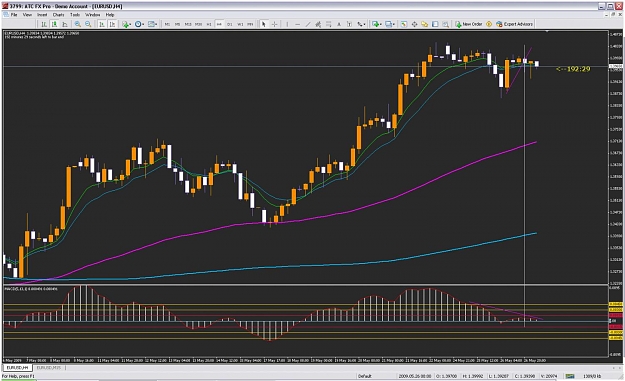Toggle chart auto scroll icon
Viewport: 625px width, 381px height.
click(102, 24)
